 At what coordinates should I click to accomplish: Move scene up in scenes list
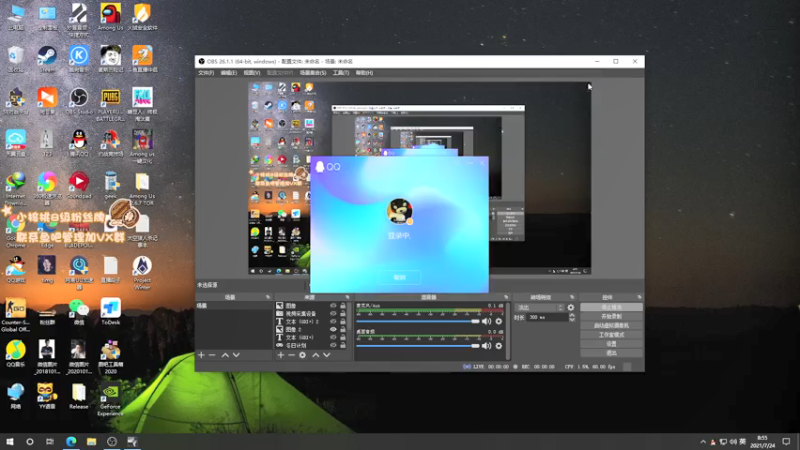pos(225,355)
